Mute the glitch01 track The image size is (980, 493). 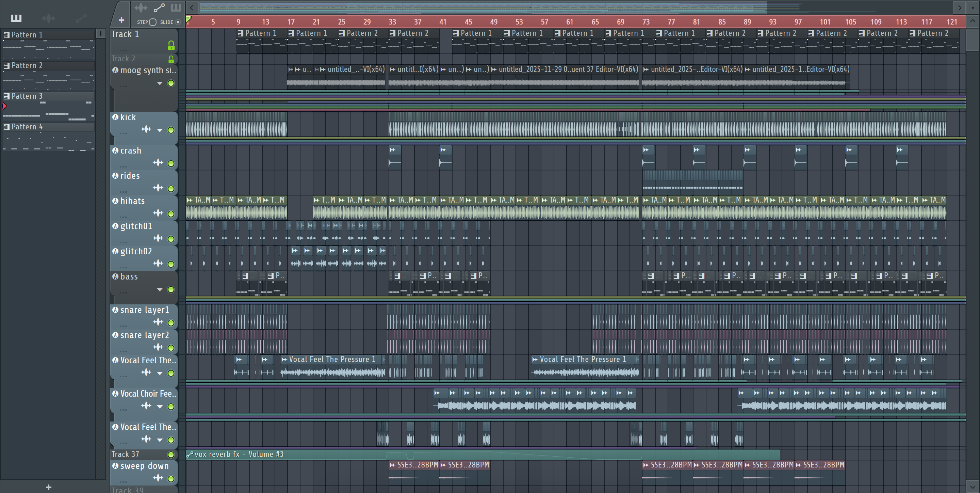(171, 239)
